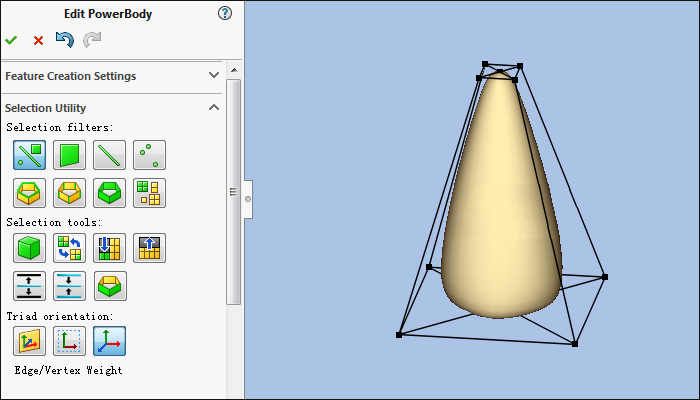Collapse the Selection Utility section
Viewport: 700px width, 400px height.
coord(214,107)
